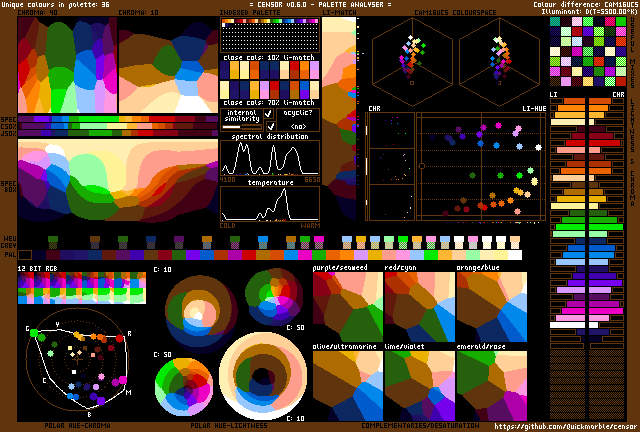Click the '6650' spectral axis value
Viewport: 640px width, 432px height.
[x=312, y=179]
